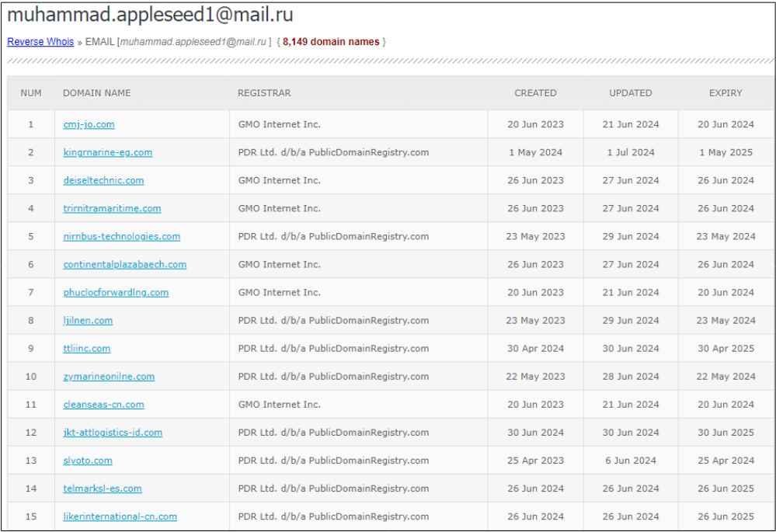Click the italic email in the breadcrumb
The width and height of the screenshot is (776, 532).
[x=193, y=42]
